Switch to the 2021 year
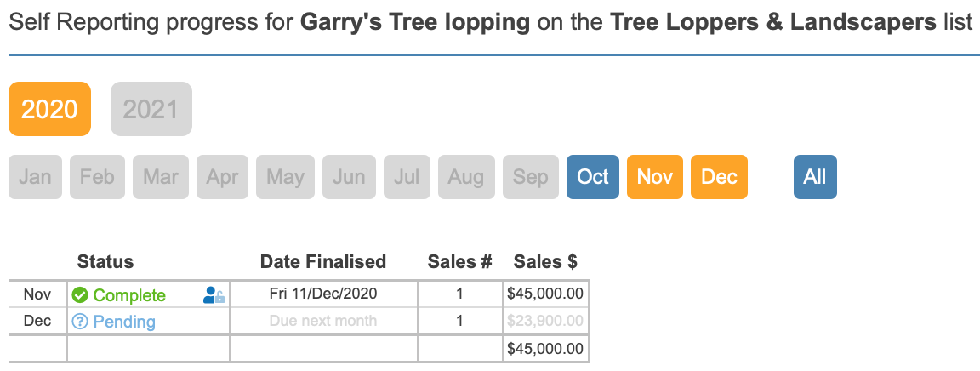980x371 pixels. 151,109
